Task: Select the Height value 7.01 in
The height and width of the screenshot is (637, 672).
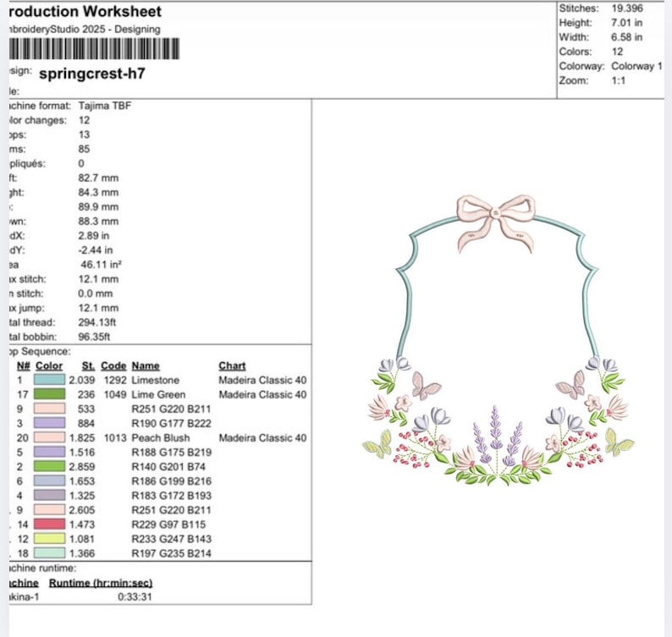Action: [x=626, y=23]
